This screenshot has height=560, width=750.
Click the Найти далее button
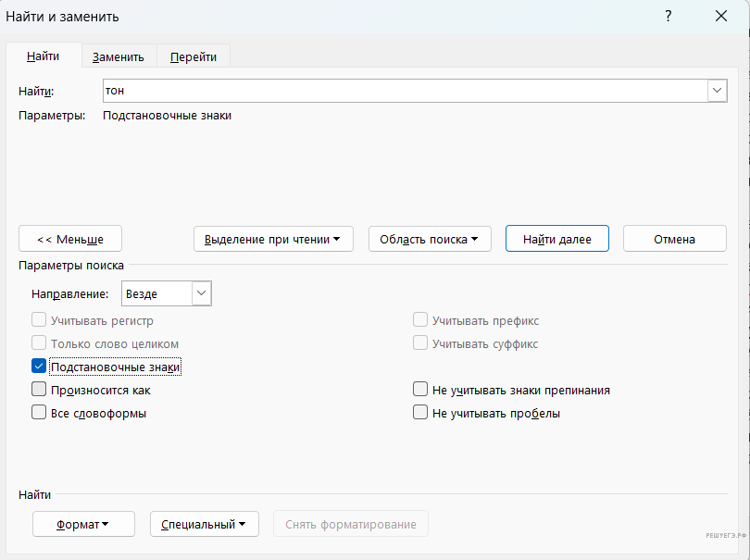(556, 239)
